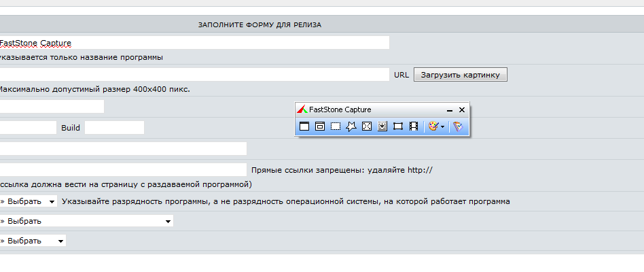Open the wide 'Выбрать' dropdown
The width and height of the screenshot is (644, 272).
[85, 221]
